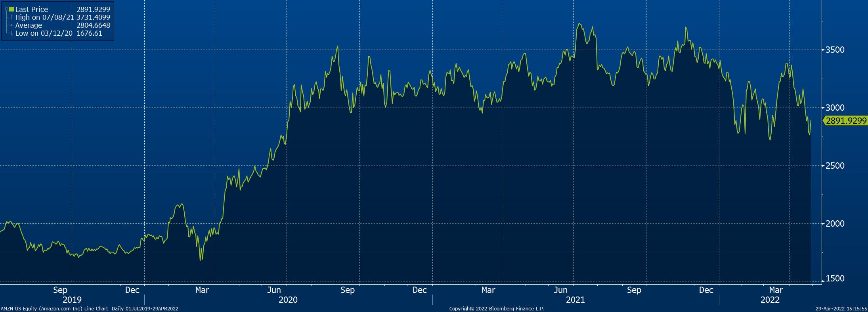Image resolution: width=868 pixels, height=312 pixels.
Task: Click the 2891.9299 value in the legend box
Action: (x=93, y=9)
